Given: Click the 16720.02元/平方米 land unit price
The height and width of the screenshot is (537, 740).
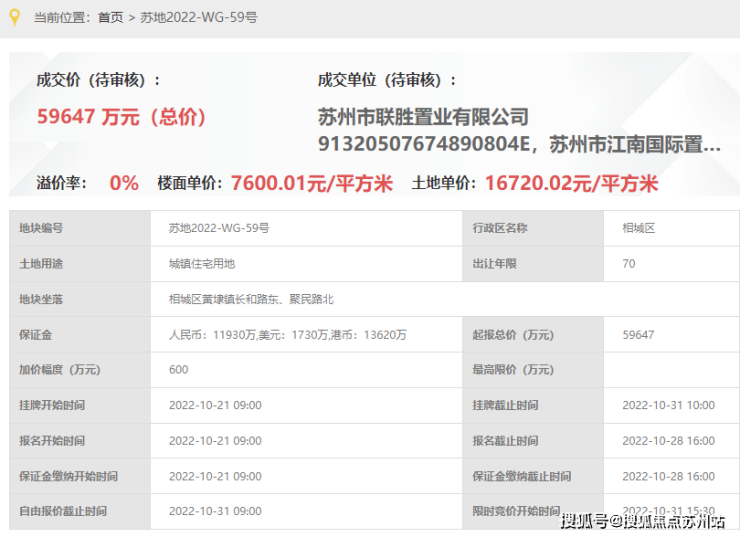Looking at the screenshot, I should (572, 183).
